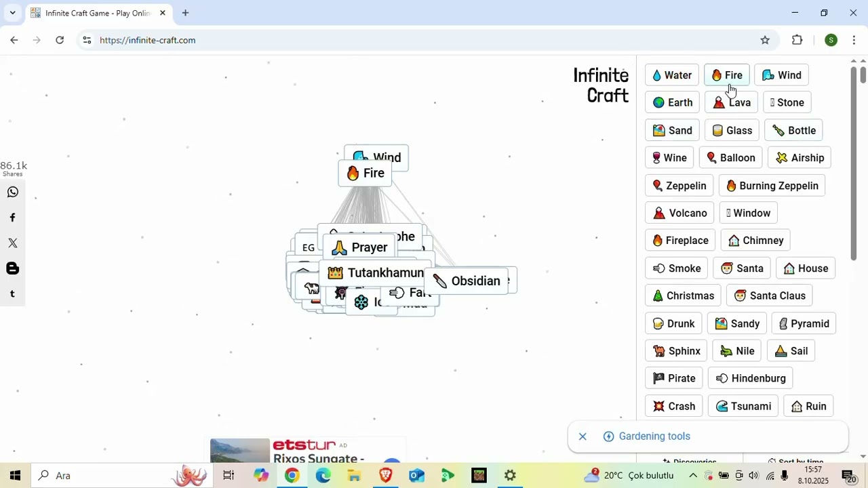This screenshot has width=868, height=488.
Task: Click the Burning Zeppelin flame icon
Action: pos(731,186)
